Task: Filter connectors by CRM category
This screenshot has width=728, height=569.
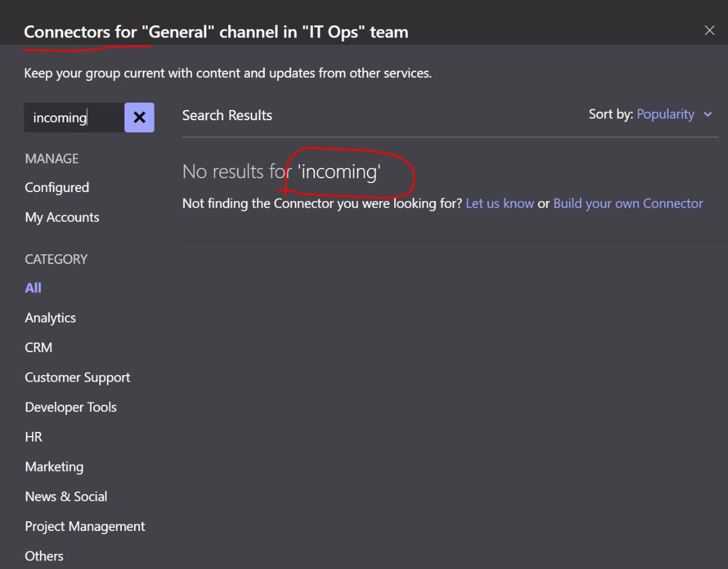Action: [39, 347]
